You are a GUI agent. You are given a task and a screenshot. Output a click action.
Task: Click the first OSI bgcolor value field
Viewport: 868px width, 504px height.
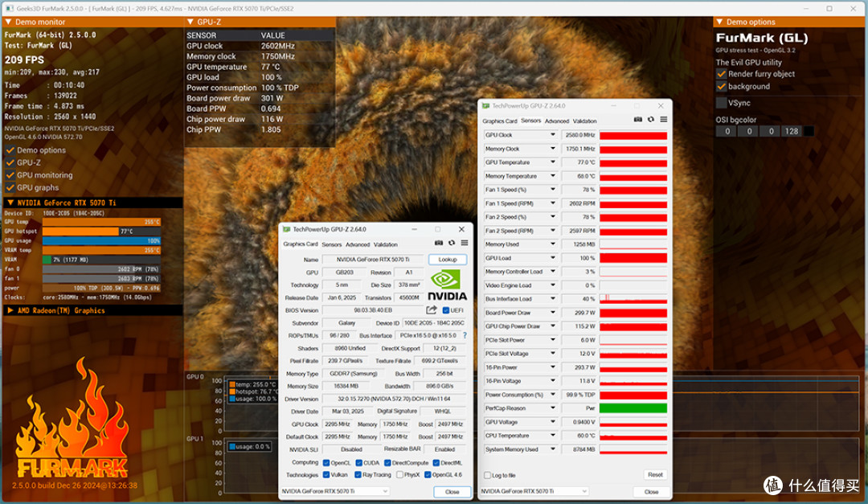pos(727,131)
